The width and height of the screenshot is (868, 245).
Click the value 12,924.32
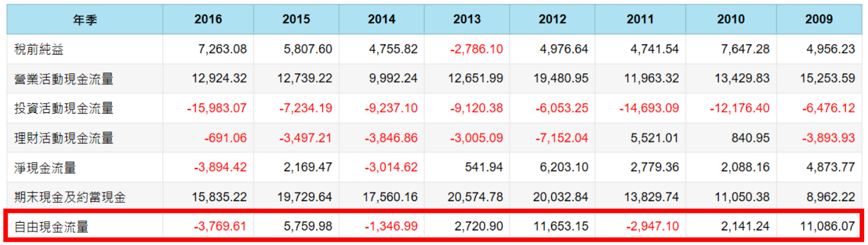click(x=219, y=79)
